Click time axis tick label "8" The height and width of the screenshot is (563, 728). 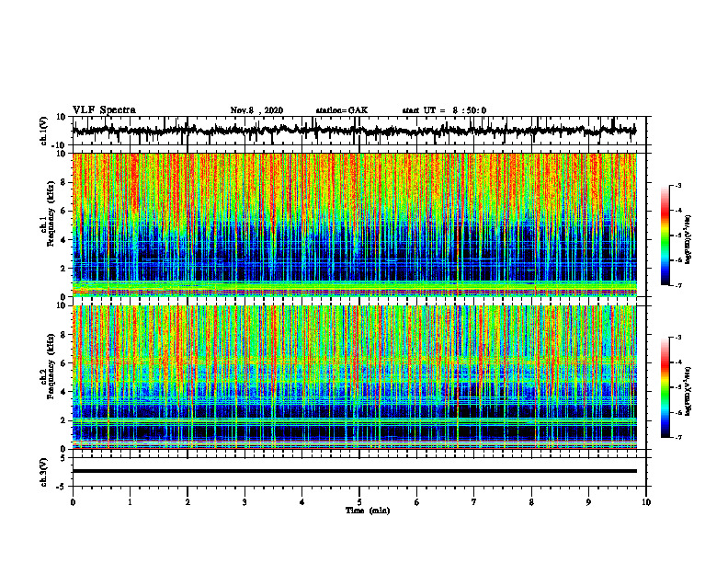(x=531, y=502)
